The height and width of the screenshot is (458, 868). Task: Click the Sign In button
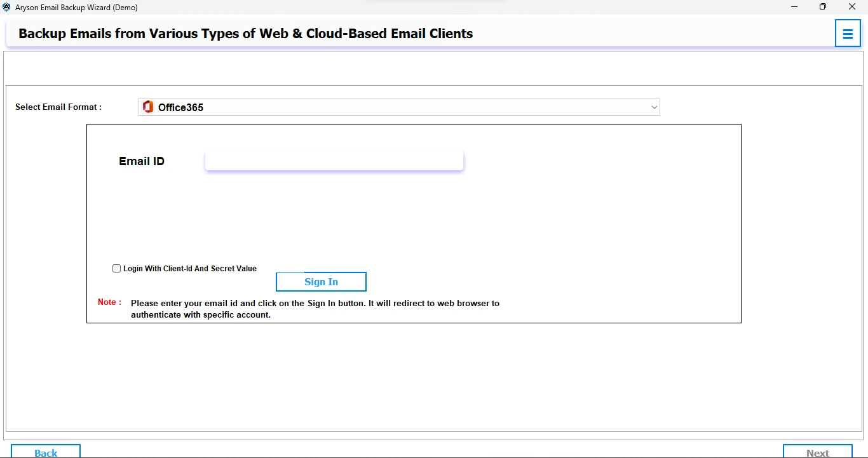(321, 281)
